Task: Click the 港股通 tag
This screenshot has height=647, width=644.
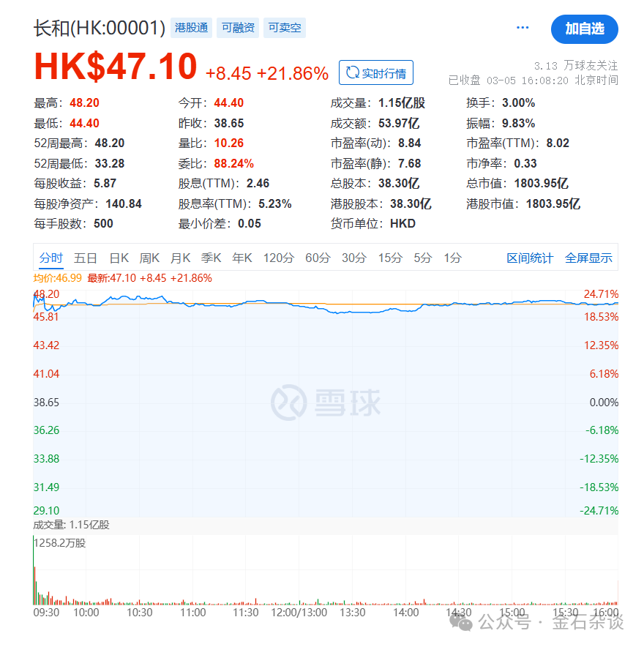Action: (191, 28)
